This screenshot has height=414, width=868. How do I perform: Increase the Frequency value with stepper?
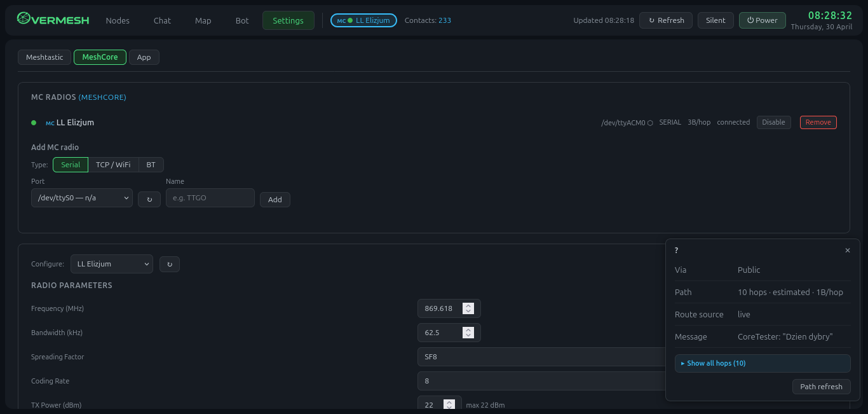(468, 306)
